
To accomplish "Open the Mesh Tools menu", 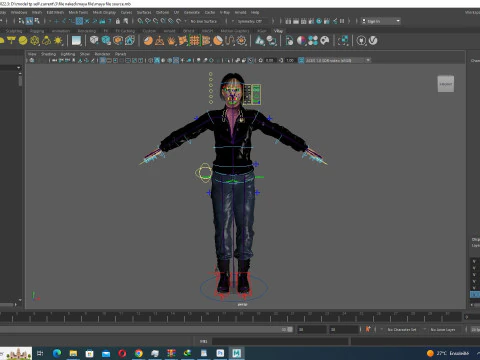I will coord(78,12).
